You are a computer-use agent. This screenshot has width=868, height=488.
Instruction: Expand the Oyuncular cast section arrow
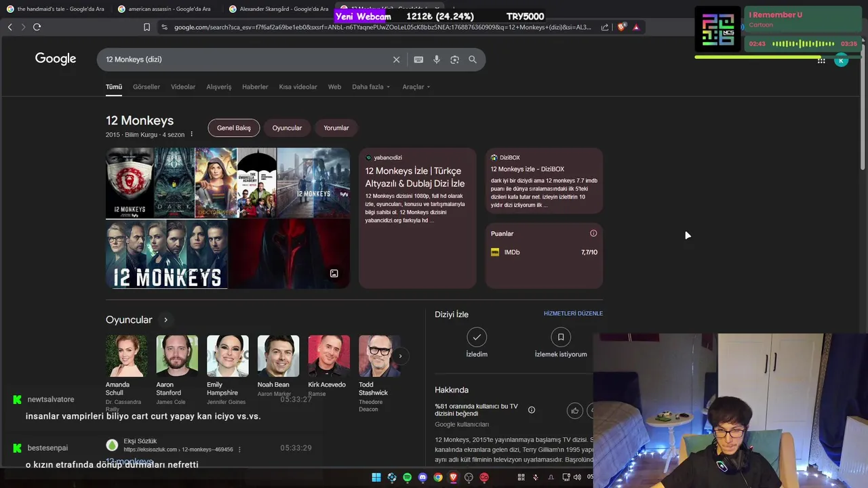(165, 320)
